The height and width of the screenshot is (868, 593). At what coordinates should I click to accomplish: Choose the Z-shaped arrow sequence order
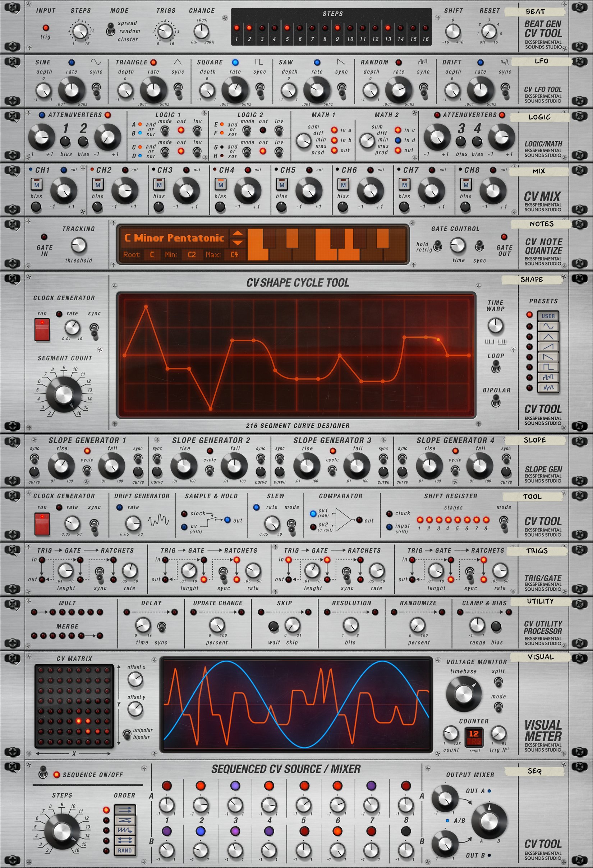[x=125, y=820]
